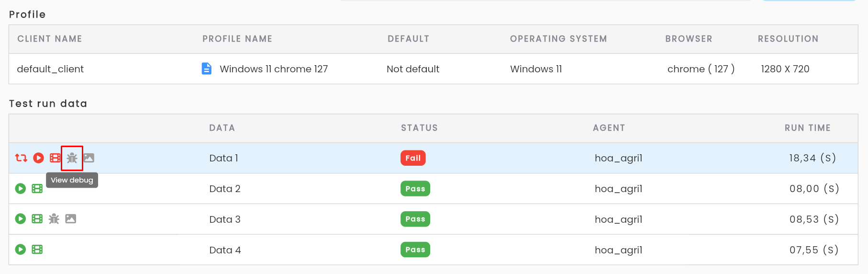Screen dimensions: 868x274
Task: Click the DATA column header
Action: coord(222,128)
